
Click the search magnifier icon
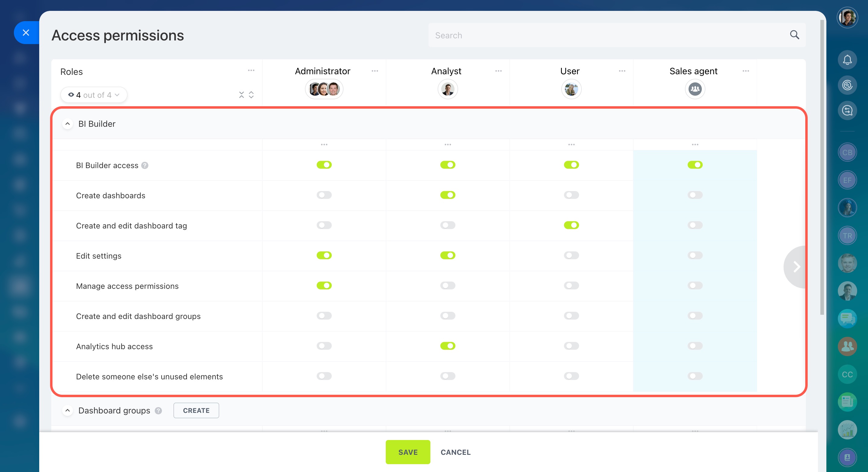tap(794, 35)
